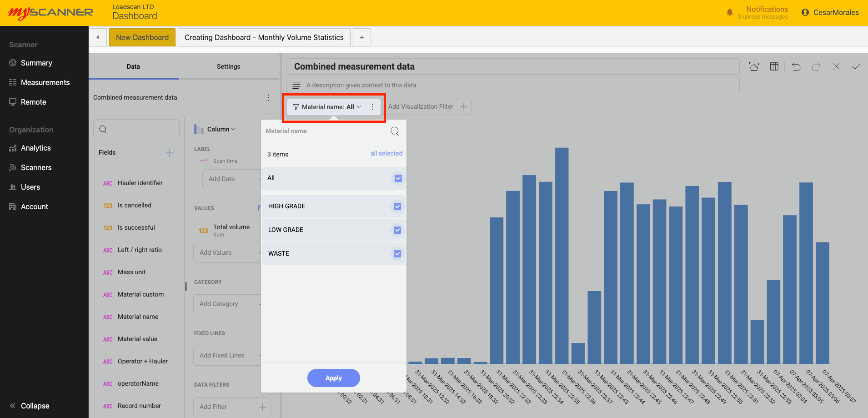
Task: Click the myScanner logo
Action: pos(50,13)
